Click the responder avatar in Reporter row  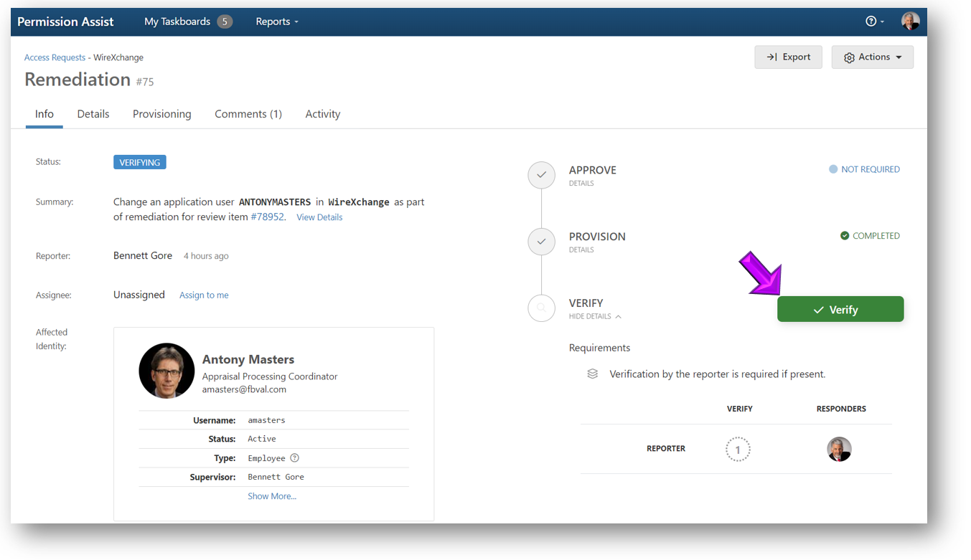839,450
